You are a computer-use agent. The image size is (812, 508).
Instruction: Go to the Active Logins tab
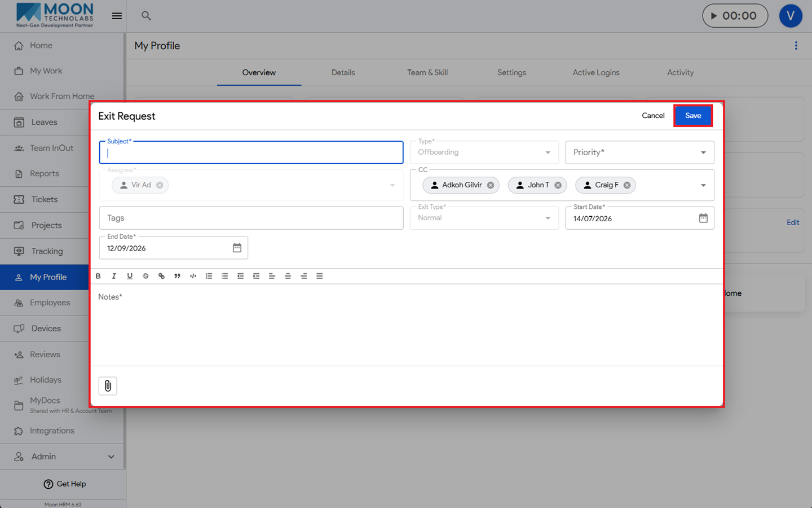point(596,72)
